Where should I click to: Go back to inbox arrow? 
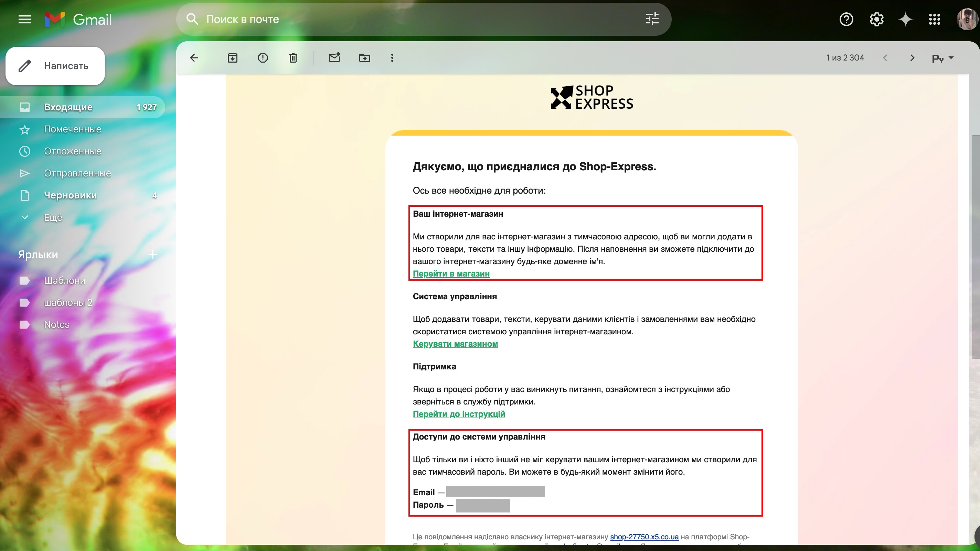(x=194, y=58)
